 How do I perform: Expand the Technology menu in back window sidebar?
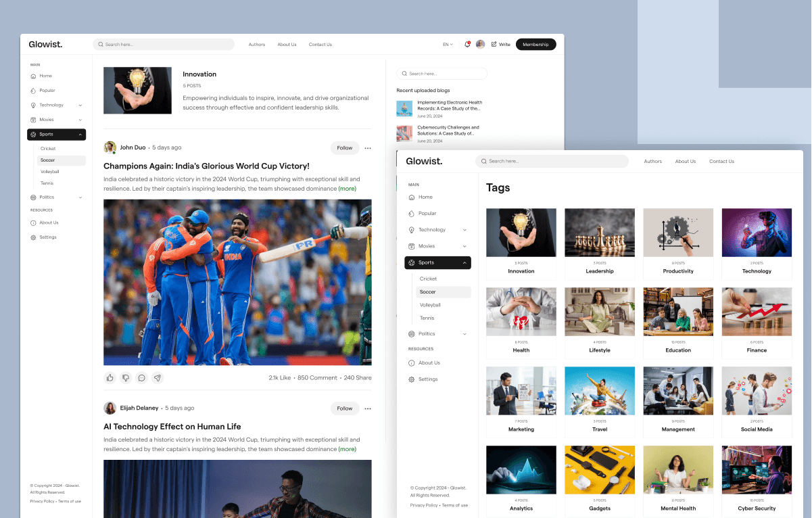tap(80, 105)
